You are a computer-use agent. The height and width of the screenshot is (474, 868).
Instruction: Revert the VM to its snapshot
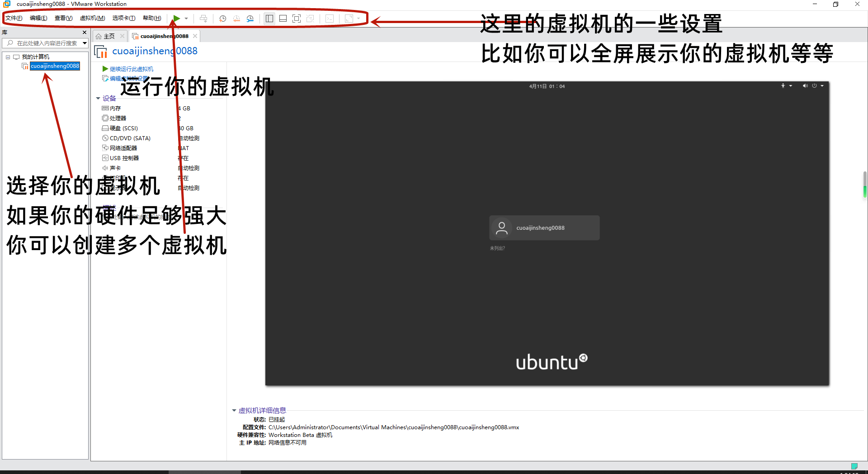(x=236, y=19)
